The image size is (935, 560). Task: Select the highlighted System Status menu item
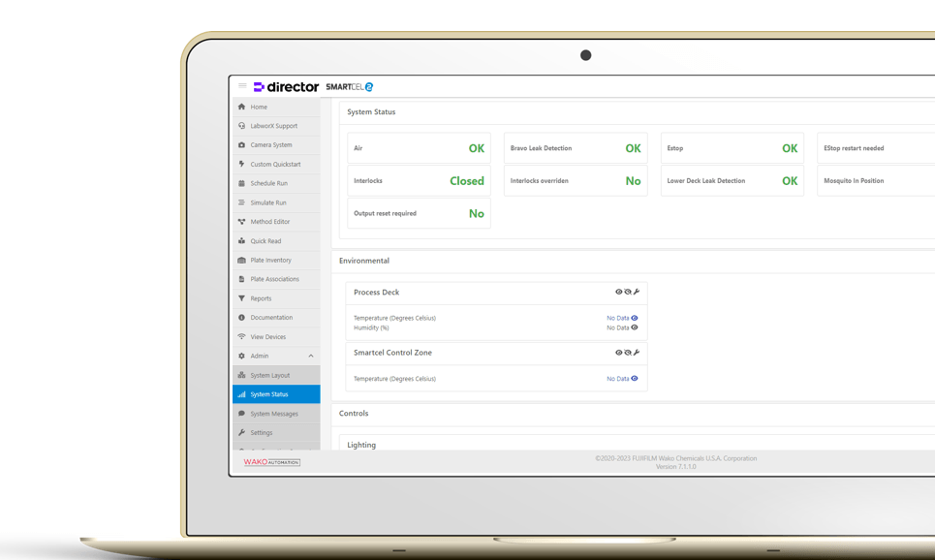point(276,394)
